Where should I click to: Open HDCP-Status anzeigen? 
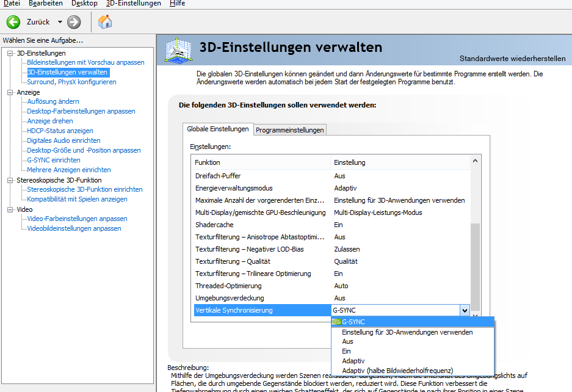[60, 131]
